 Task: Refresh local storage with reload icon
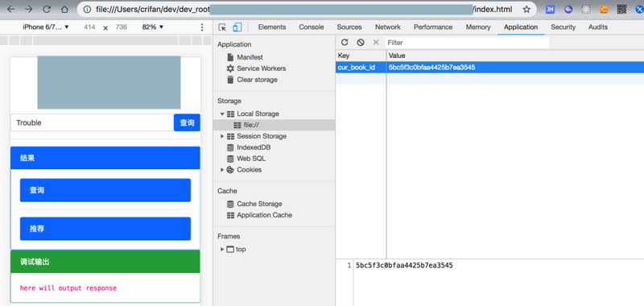[x=345, y=43]
